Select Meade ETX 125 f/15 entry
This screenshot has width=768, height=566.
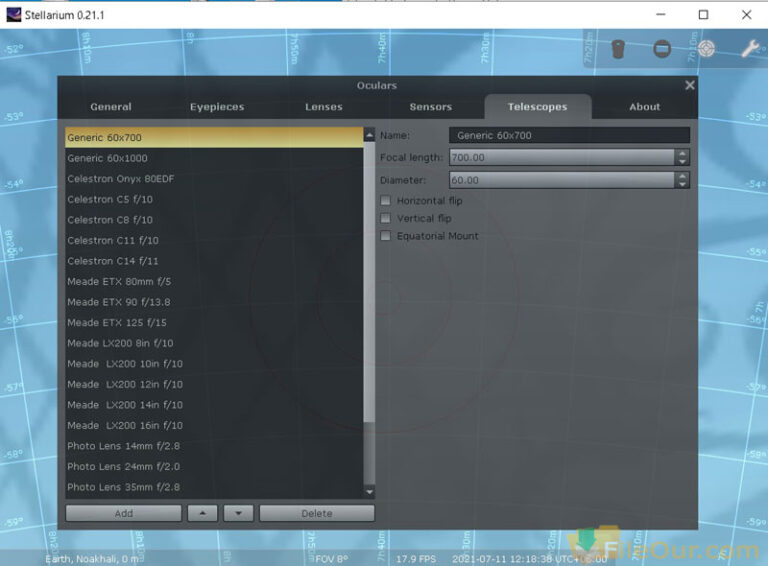[214, 323]
